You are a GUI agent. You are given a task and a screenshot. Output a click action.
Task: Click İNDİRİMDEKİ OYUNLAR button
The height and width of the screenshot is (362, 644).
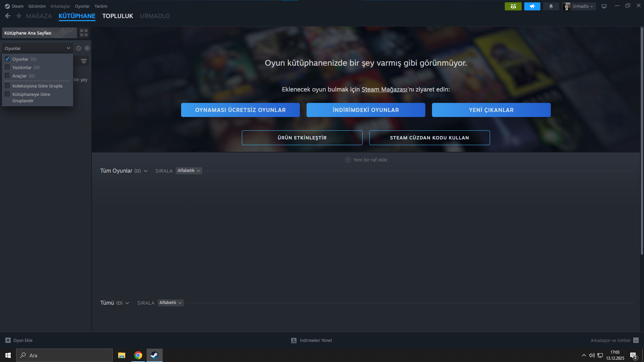click(366, 110)
